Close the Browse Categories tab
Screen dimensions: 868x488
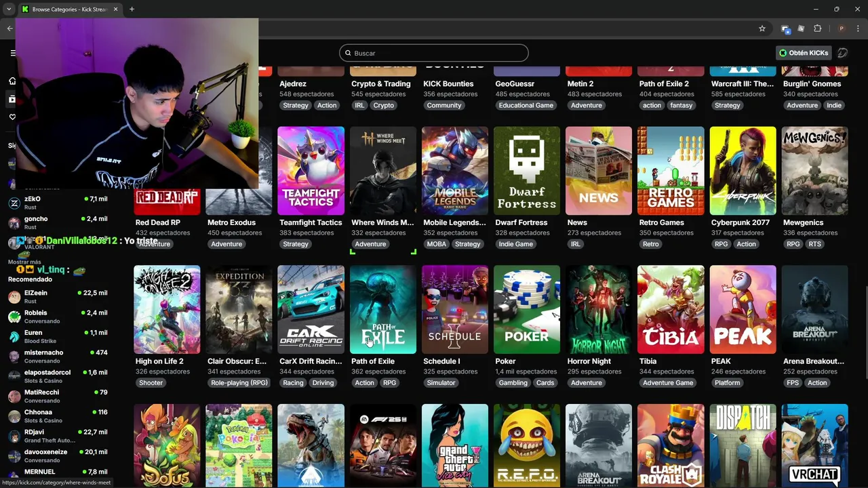(115, 9)
